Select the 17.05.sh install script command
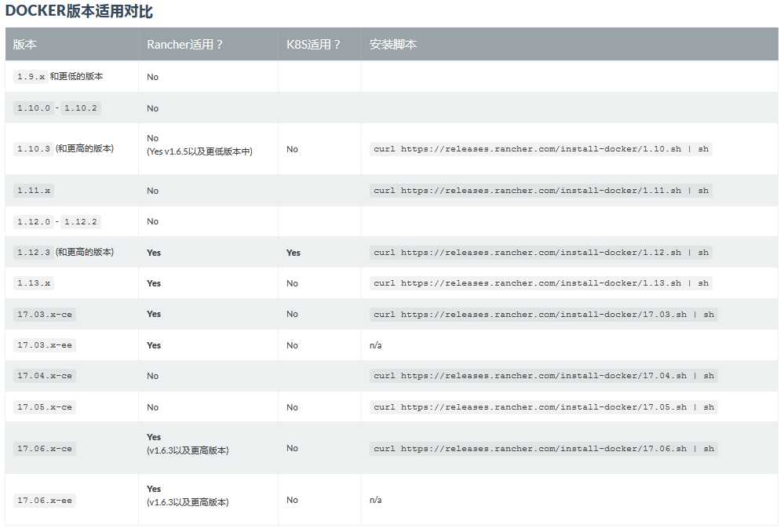 click(544, 407)
